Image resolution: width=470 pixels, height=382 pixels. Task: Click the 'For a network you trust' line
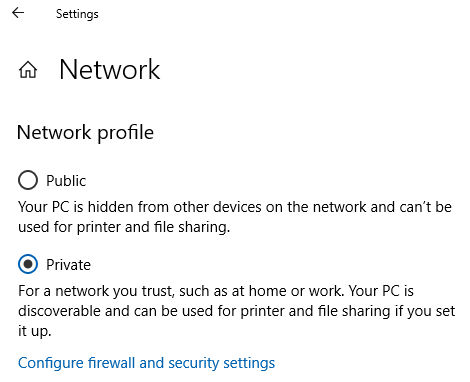(216, 291)
